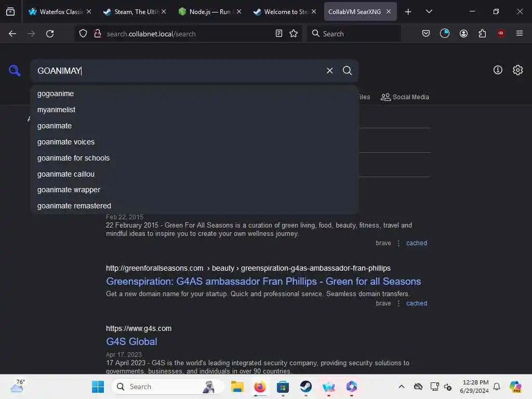Submit search with the magnifier button

(347, 71)
